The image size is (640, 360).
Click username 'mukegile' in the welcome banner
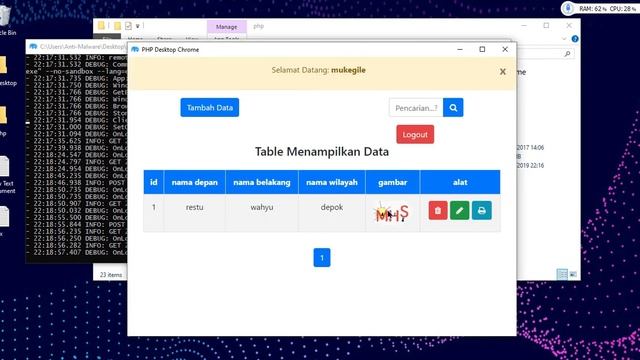click(348, 70)
